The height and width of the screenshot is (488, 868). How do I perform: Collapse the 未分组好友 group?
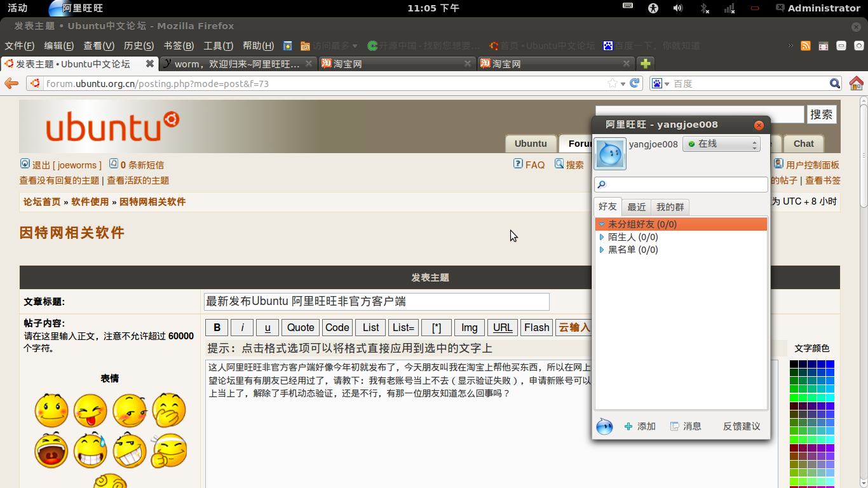click(x=602, y=224)
